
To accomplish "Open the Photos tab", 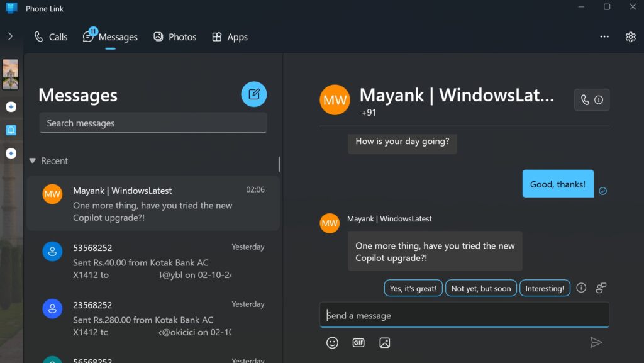I will pyautogui.click(x=175, y=36).
